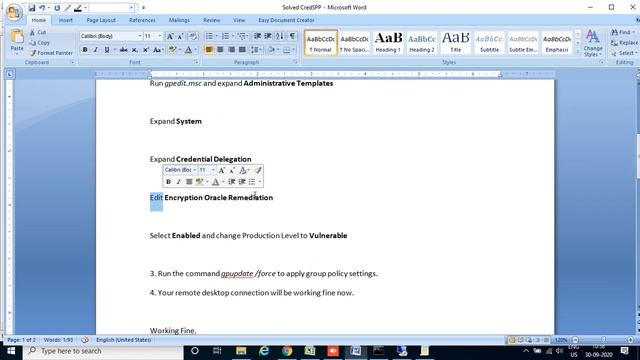Select Align Text Left in ribbon
The width and height of the screenshot is (640, 360).
point(209,50)
